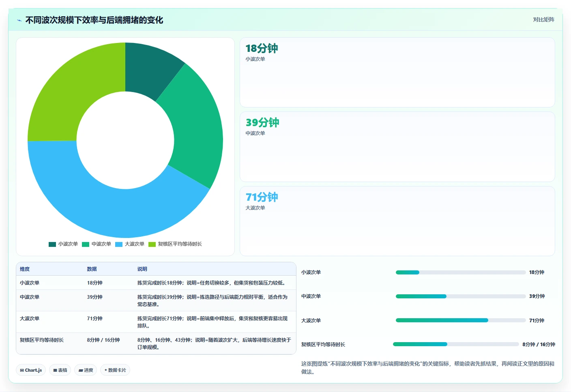Click the 表格 tag chip
This screenshot has width=571, height=392.
(x=60, y=370)
